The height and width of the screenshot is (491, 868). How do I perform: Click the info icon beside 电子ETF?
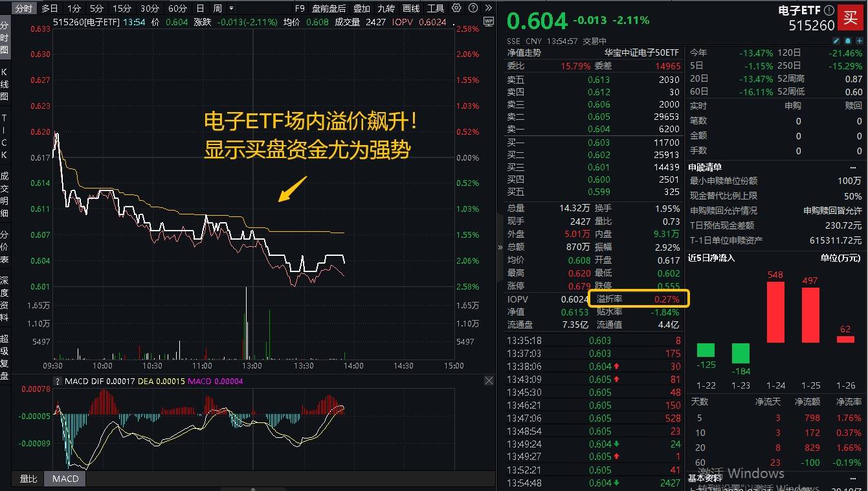click(829, 10)
